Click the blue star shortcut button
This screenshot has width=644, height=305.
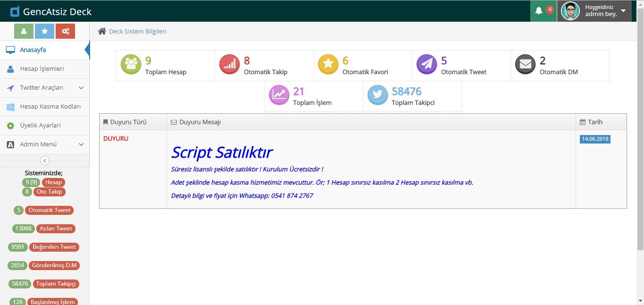44,31
